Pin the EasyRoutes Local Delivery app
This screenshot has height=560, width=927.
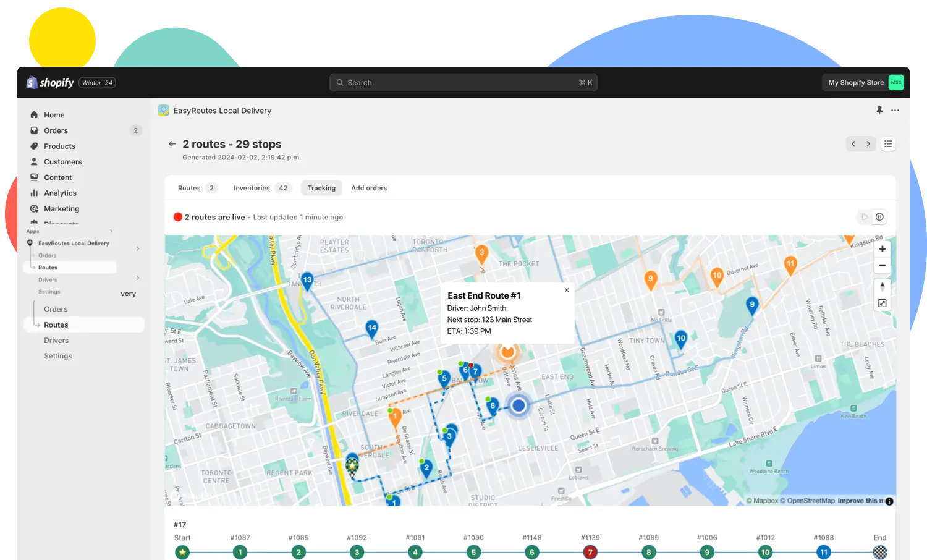(x=879, y=110)
